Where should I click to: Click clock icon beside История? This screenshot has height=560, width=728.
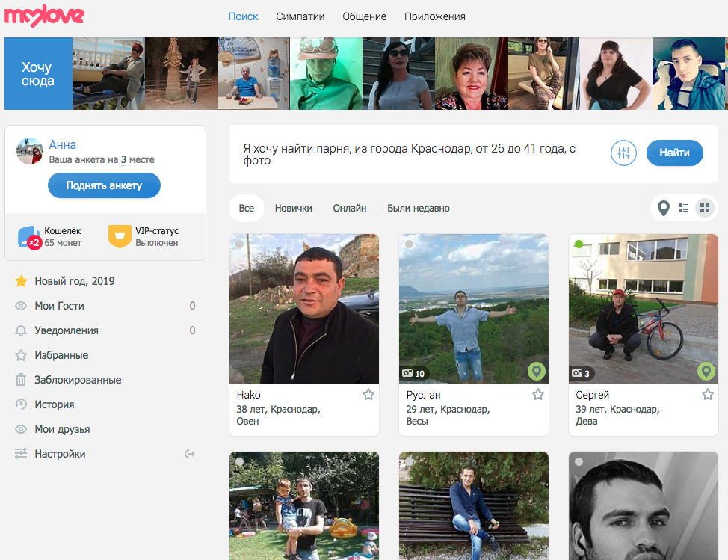[21, 404]
